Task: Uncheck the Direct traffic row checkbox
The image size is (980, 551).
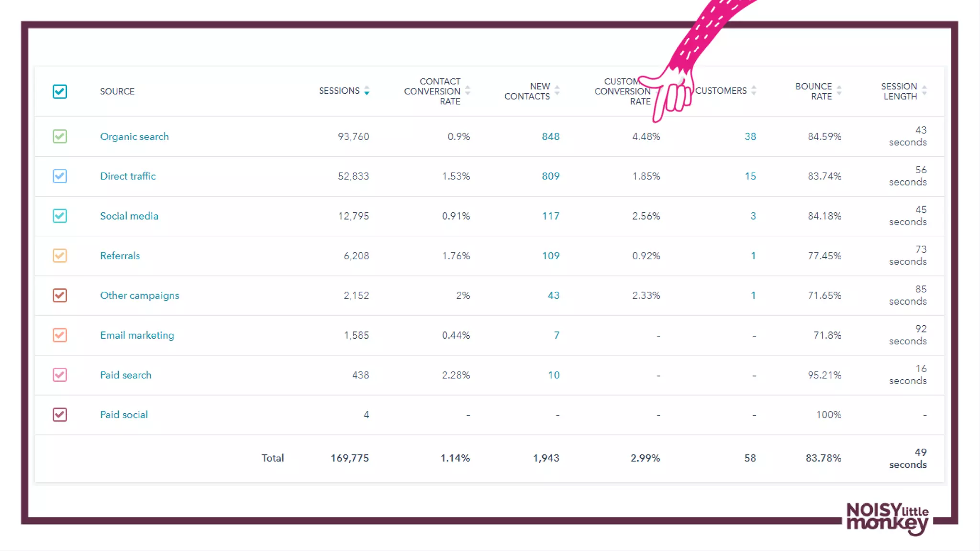Action: click(60, 176)
